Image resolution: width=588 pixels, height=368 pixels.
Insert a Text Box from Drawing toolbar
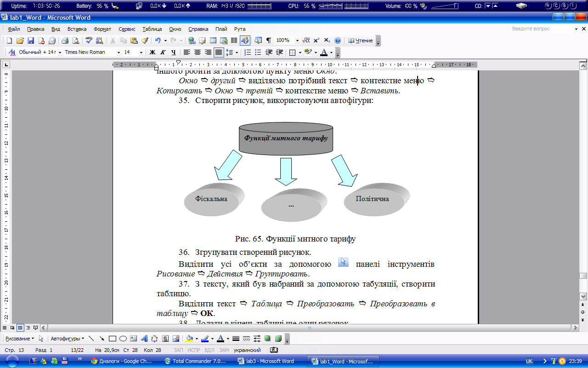[134, 339]
